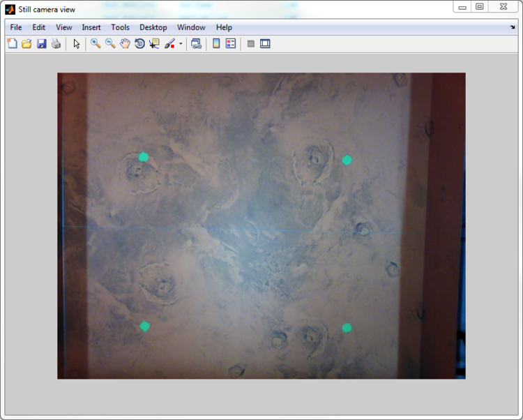The image size is (523, 420).
Task: Save the figure with the floppy disk icon
Action: [x=41, y=44]
